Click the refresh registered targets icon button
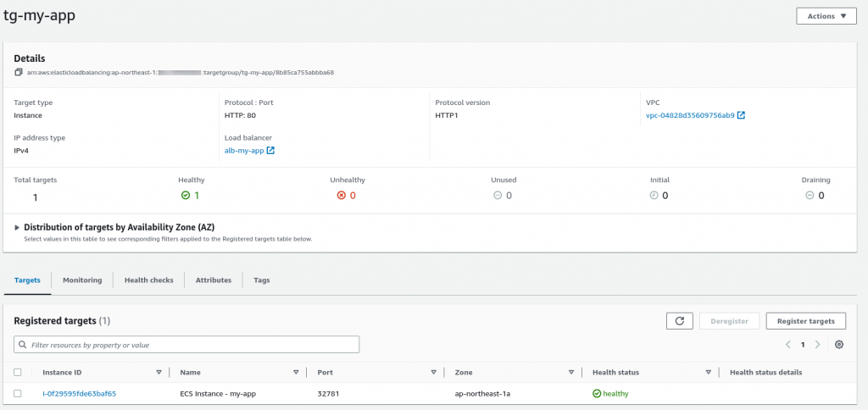The height and width of the screenshot is (410, 868). coord(680,321)
